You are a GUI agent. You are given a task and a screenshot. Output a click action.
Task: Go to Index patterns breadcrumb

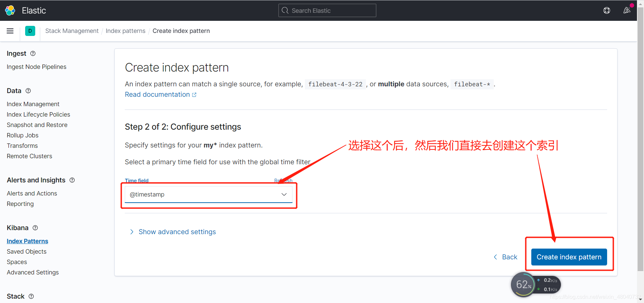coord(125,31)
